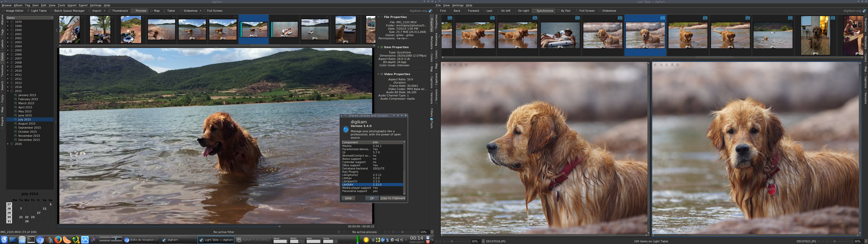Viewport: 868px width, 244px height.
Task: Collapse the Video Properties section
Action: coord(378,74)
